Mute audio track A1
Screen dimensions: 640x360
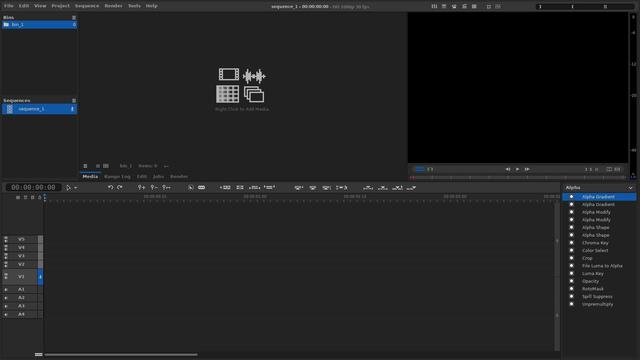(6, 289)
